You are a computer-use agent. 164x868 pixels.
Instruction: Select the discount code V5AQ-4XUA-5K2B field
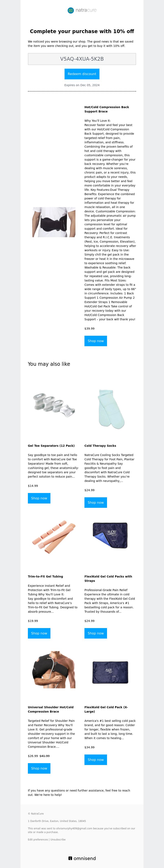pyautogui.click(x=82, y=59)
